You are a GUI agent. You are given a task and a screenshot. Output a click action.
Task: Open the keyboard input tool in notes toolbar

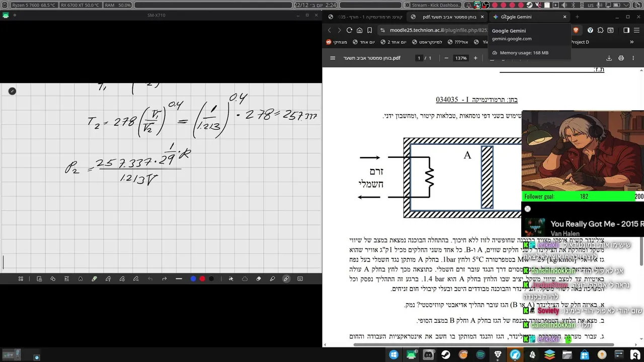[300, 279]
